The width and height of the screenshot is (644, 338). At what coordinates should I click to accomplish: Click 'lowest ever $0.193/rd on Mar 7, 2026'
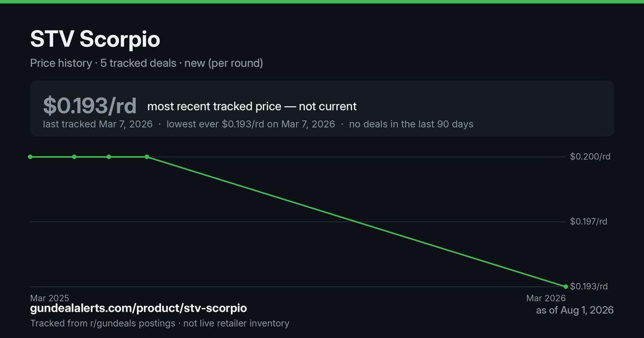pos(251,124)
